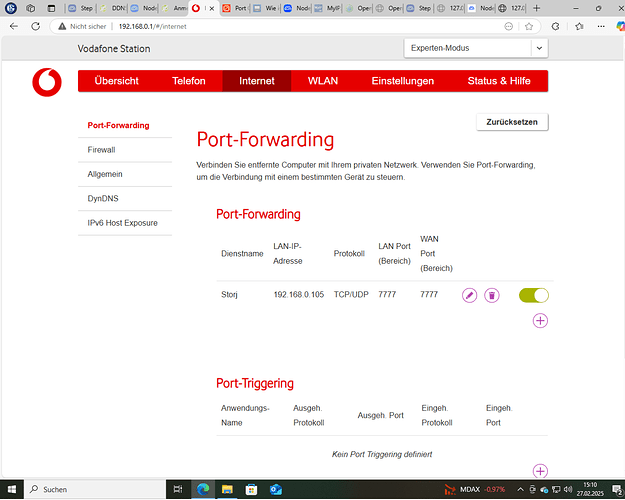Viewport: 625px width, 500px height.
Task: Select Firewall in the sidebar
Action: click(x=102, y=149)
